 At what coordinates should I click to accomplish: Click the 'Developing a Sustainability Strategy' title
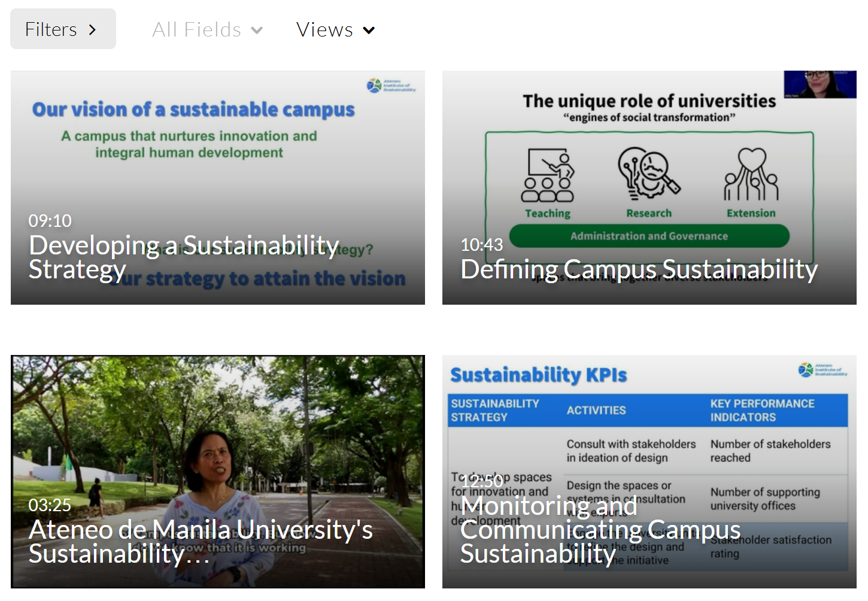click(184, 257)
